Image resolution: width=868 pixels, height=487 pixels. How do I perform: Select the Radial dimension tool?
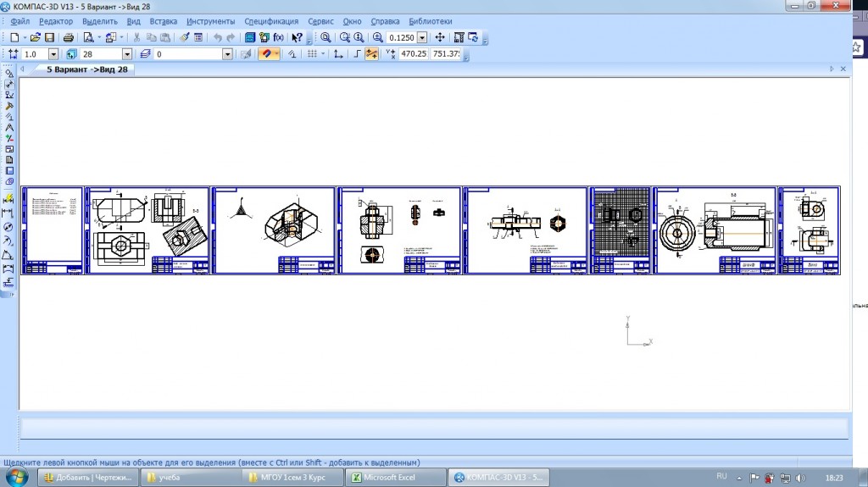click(x=8, y=241)
